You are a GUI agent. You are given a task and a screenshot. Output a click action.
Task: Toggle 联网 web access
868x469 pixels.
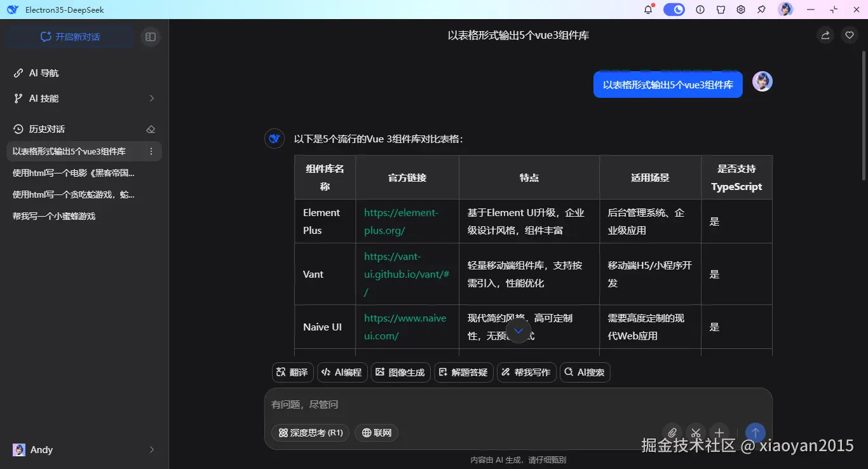click(376, 433)
